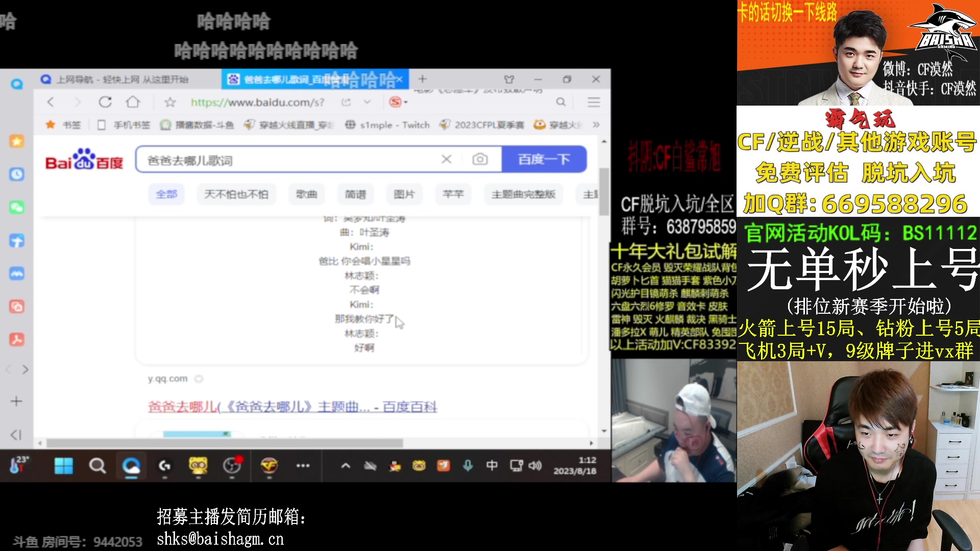The image size is (980, 551).
Task: Select the 主题曲完整版 filter chip
Action: [524, 194]
